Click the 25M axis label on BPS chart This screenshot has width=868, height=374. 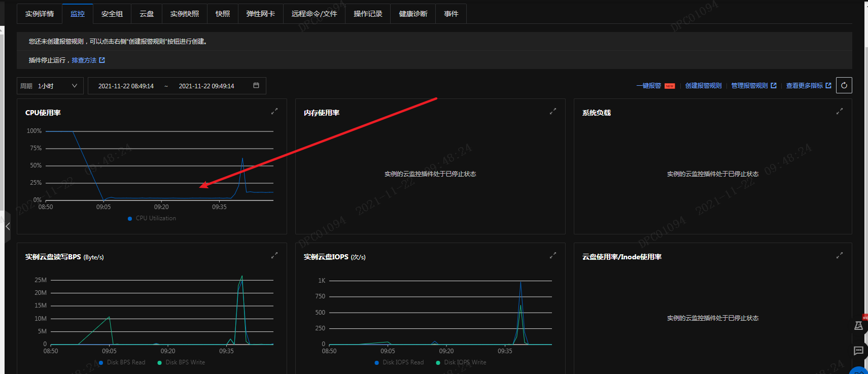pos(41,280)
